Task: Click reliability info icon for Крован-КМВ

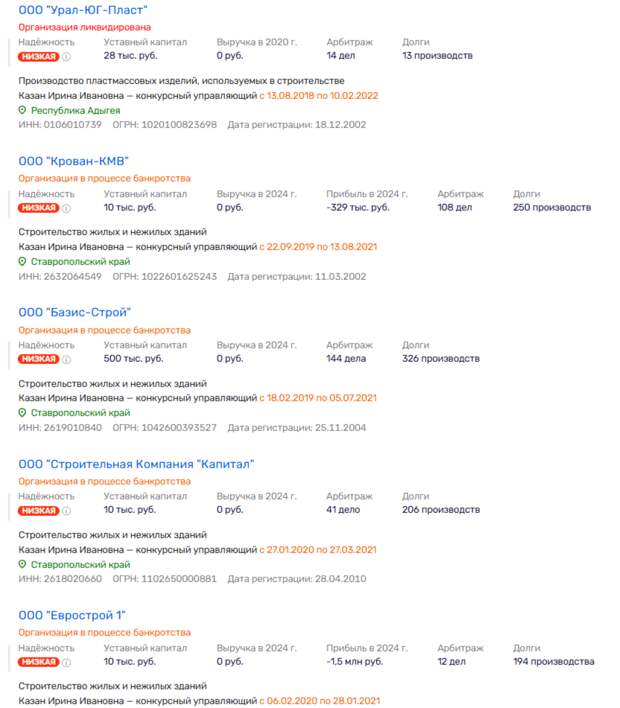Action: tap(67, 208)
